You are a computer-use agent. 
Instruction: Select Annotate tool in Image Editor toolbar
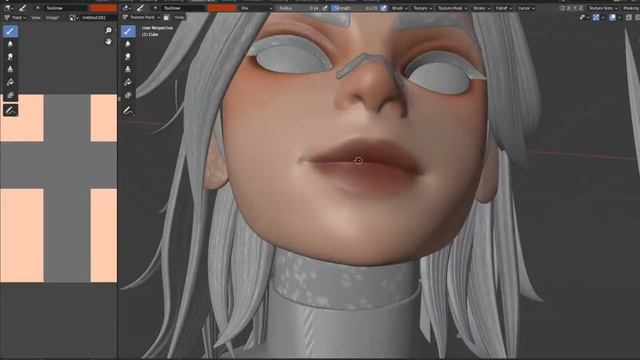pyautogui.click(x=10, y=110)
